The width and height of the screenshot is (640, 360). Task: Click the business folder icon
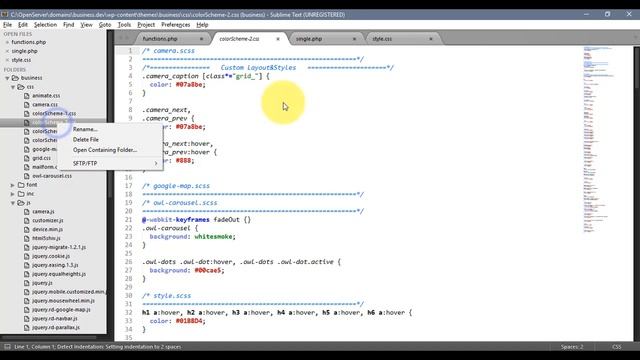click(15, 78)
